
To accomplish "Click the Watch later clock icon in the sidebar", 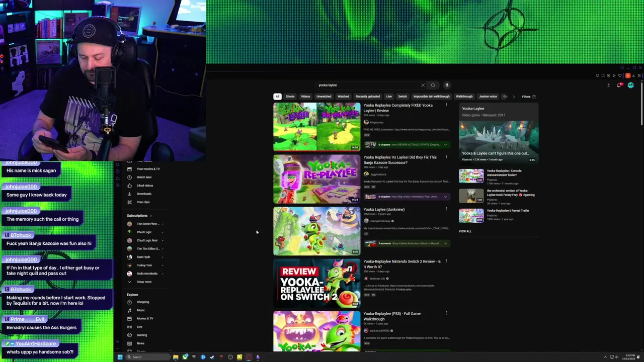I will point(129,177).
